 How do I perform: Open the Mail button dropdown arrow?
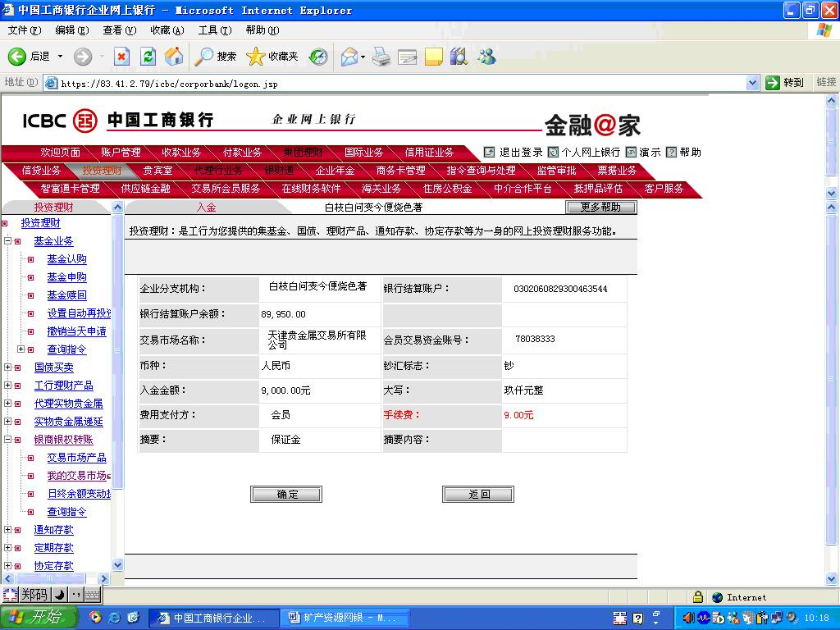(363, 57)
